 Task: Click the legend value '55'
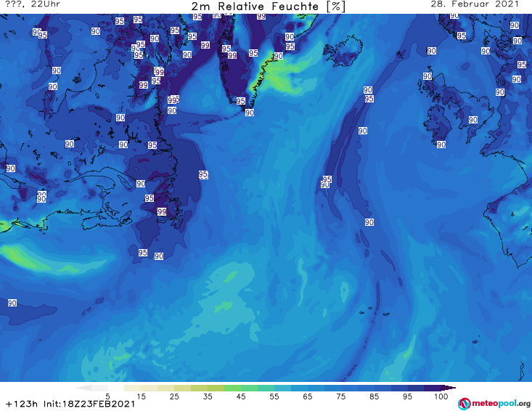coord(274,396)
